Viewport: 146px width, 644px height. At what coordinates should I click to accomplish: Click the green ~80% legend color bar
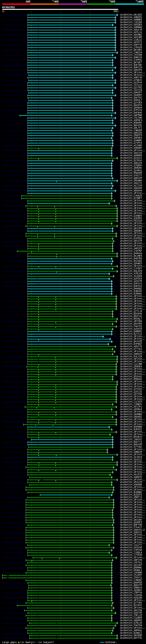pyautogui.click(x=101, y=4)
